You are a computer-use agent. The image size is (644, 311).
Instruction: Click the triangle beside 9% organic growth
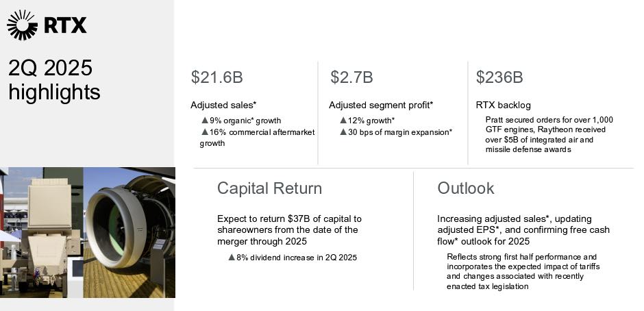(x=205, y=121)
